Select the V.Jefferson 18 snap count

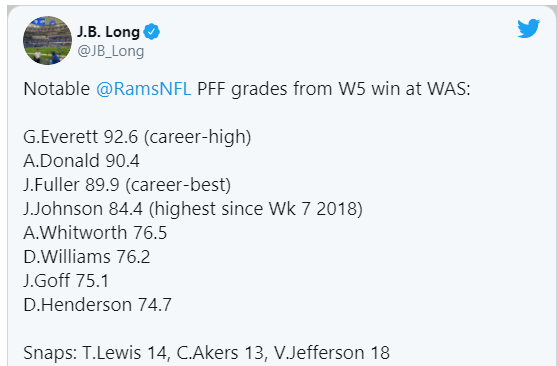pyautogui.click(x=332, y=353)
